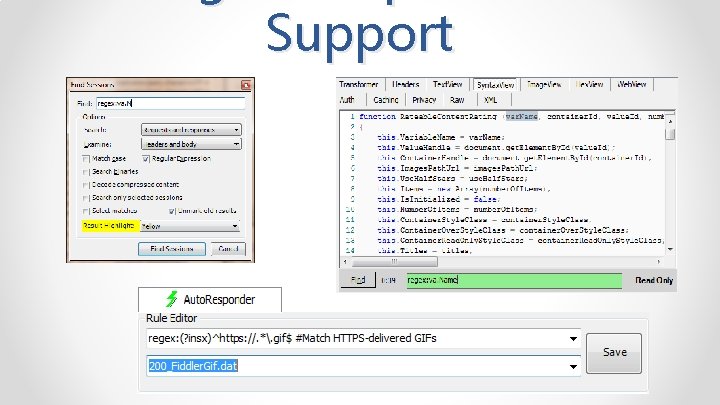Open the Privacy tab
Screen dimensions: 720x405
tap(424, 100)
